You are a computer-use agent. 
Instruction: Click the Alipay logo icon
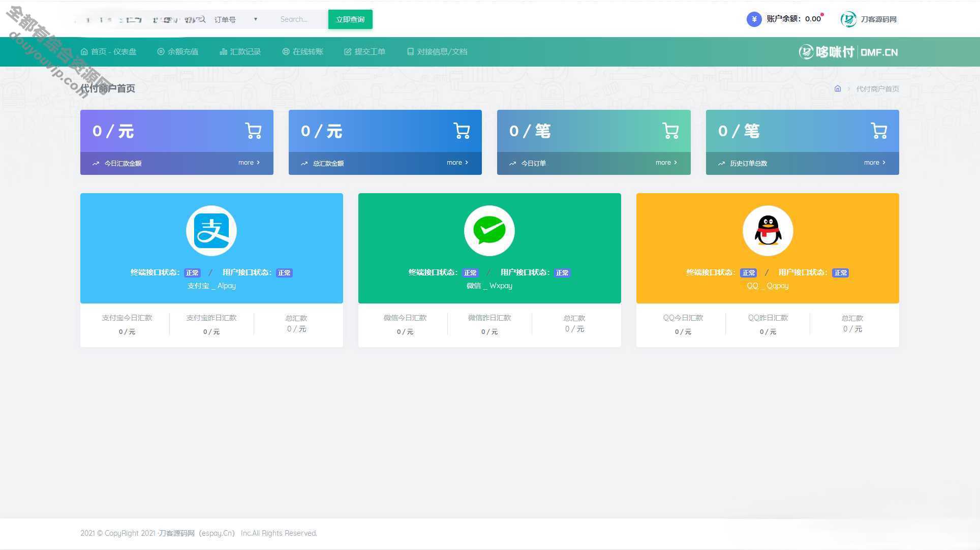211,231
